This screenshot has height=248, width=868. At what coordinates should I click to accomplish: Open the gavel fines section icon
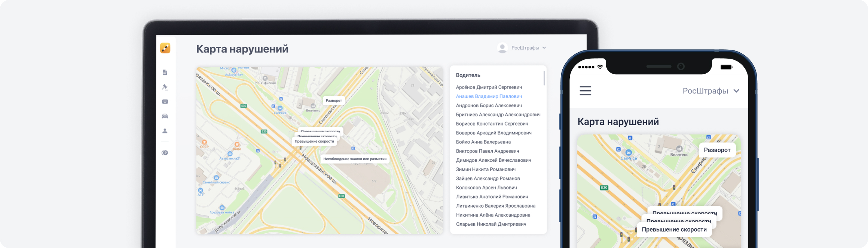(x=165, y=87)
